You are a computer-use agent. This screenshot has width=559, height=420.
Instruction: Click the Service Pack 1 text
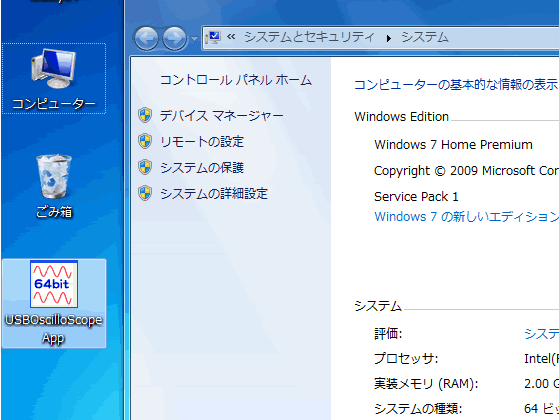tap(416, 197)
